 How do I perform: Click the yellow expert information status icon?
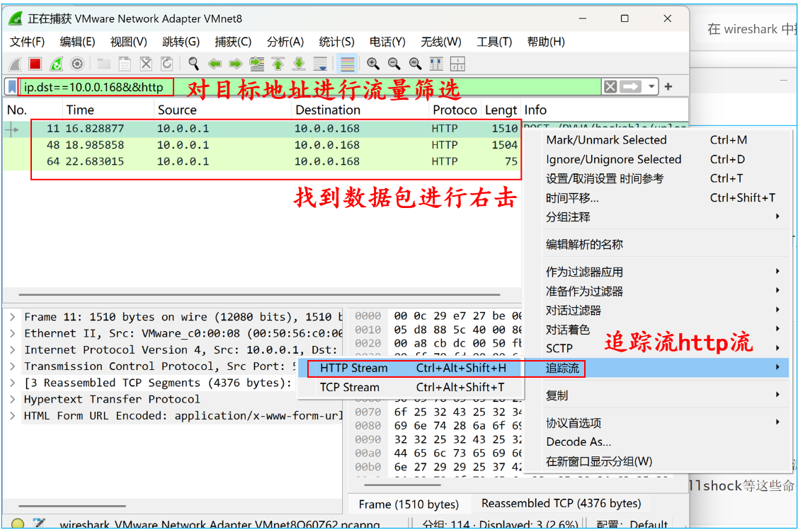(18, 524)
